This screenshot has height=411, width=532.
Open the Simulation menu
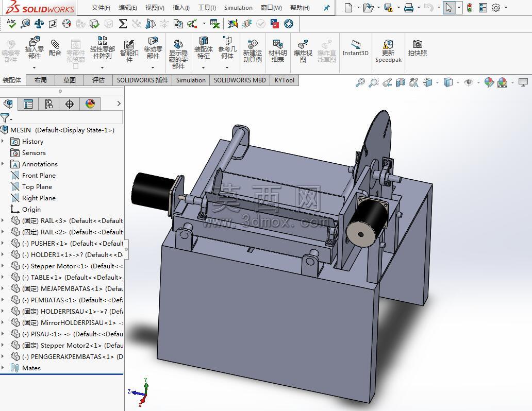238,7
